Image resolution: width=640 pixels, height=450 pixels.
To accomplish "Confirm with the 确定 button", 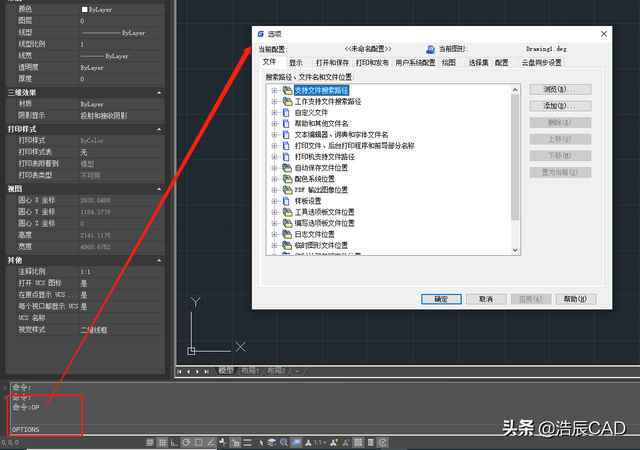I will tap(441, 299).
